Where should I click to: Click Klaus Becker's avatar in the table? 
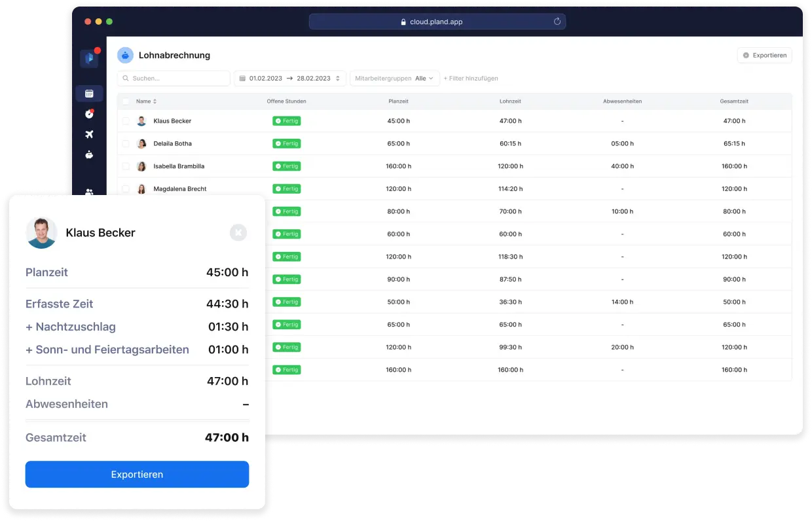pyautogui.click(x=141, y=121)
